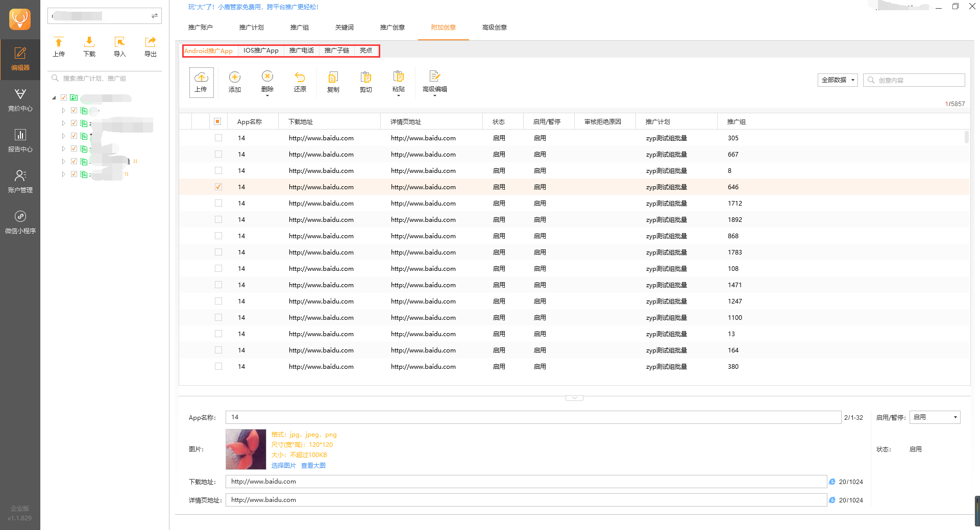Click the table vertical scrollbar

click(x=967, y=137)
